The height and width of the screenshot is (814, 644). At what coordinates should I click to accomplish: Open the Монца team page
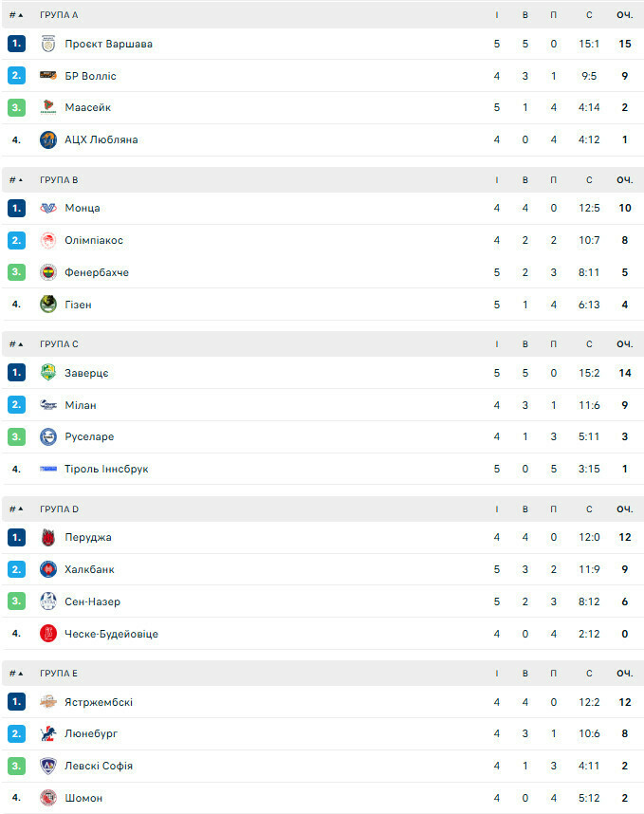pos(83,208)
